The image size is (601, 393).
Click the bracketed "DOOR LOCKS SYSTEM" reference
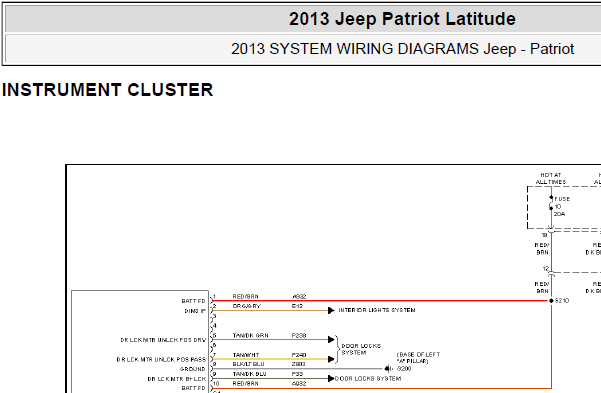(x=361, y=349)
